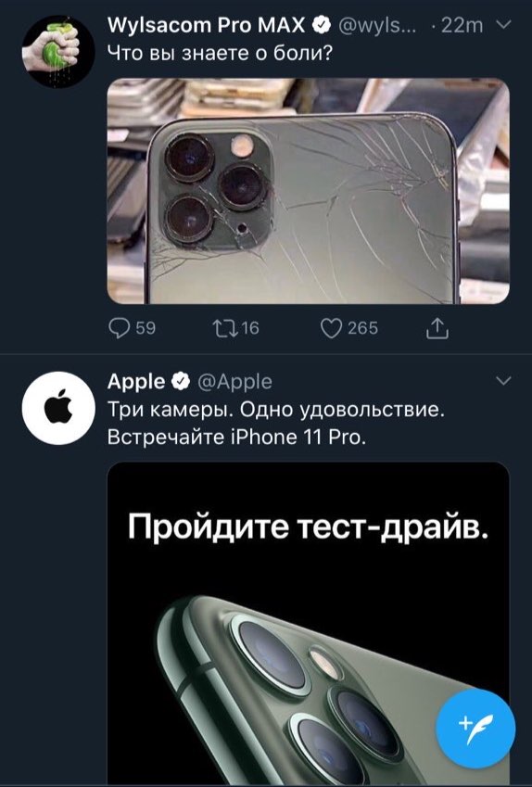532x787 pixels.
Task: Tap the verified badge beside Apple
Action: (181, 383)
